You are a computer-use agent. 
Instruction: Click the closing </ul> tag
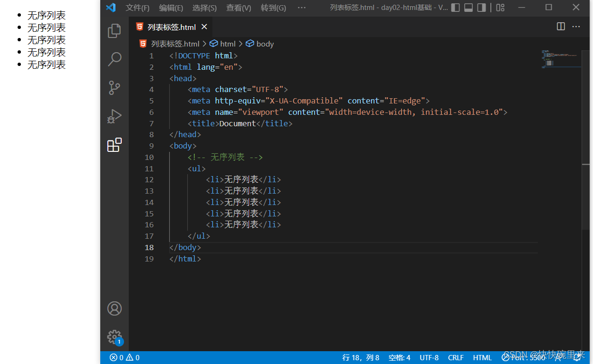[199, 236]
